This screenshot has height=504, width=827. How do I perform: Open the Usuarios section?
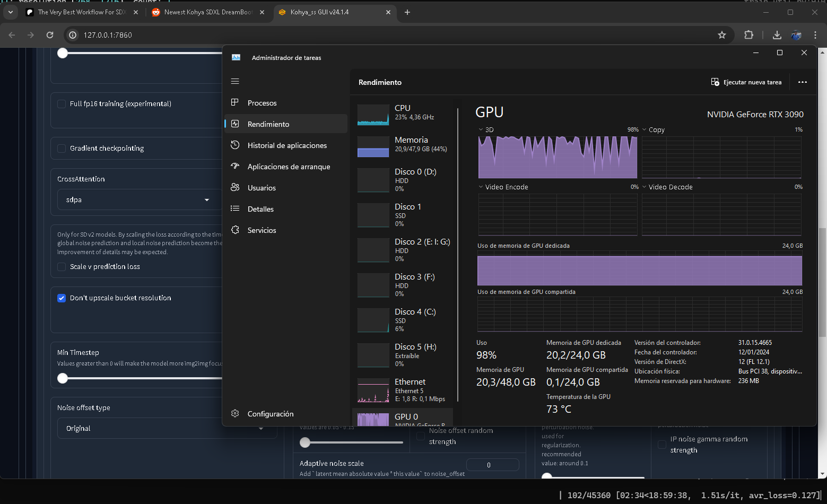261,188
